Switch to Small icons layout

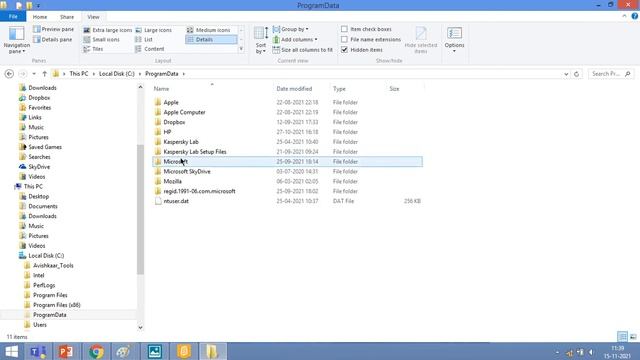[102, 40]
